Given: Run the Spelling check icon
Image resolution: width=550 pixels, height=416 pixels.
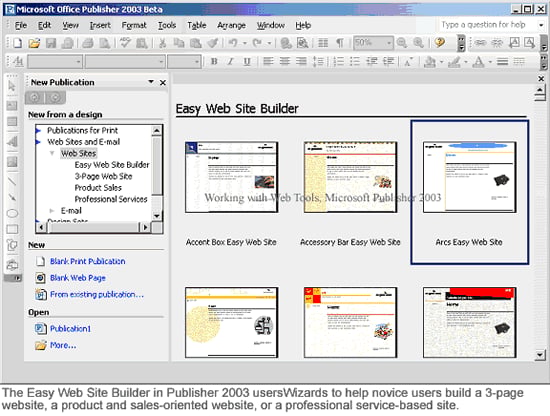Looking at the screenshot, I should point(125,43).
